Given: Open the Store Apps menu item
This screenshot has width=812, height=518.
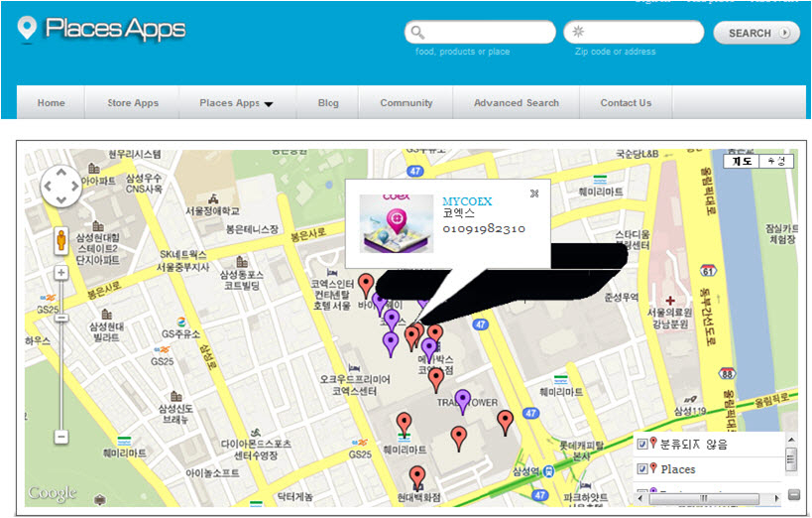Looking at the screenshot, I should [133, 102].
